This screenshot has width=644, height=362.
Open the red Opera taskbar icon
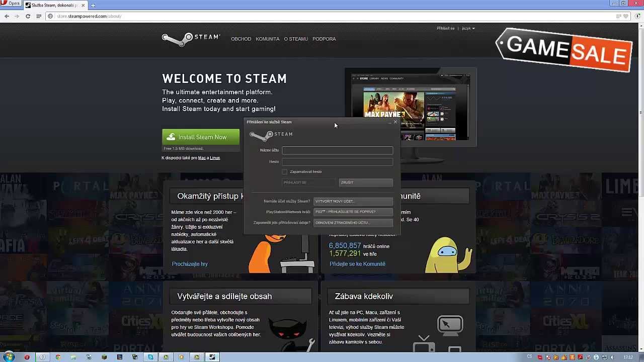tap(27, 357)
